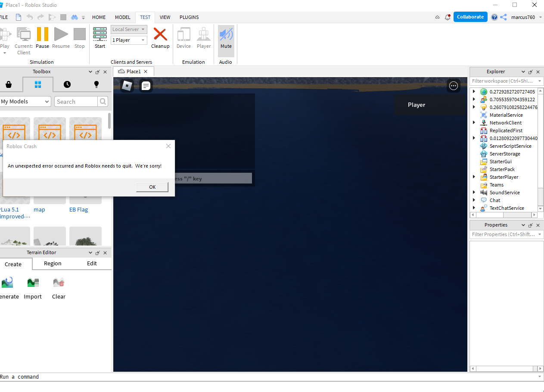Screen dimensions: 544x392
Task: Click the Toolbox search magnifier icon
Action: pos(103,102)
